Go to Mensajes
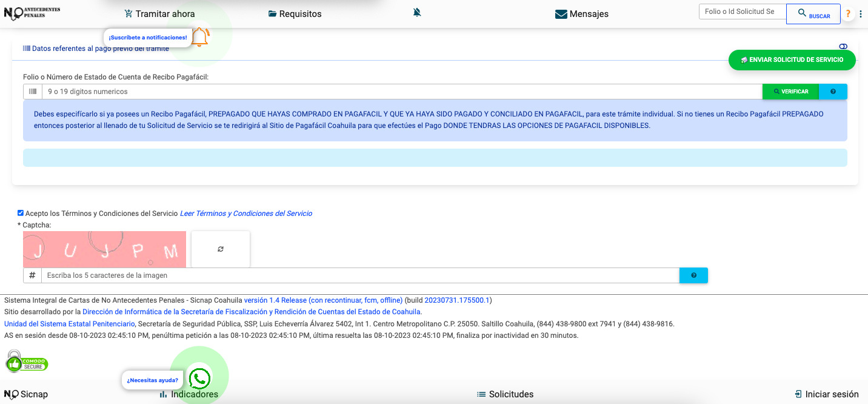868x404 pixels. pyautogui.click(x=581, y=14)
